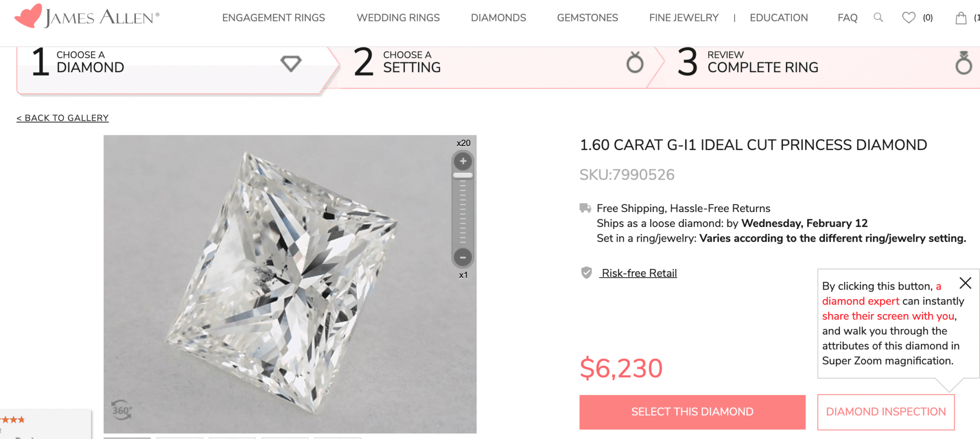This screenshot has height=439, width=980.
Task: Open the search magnifier icon
Action: [878, 17]
